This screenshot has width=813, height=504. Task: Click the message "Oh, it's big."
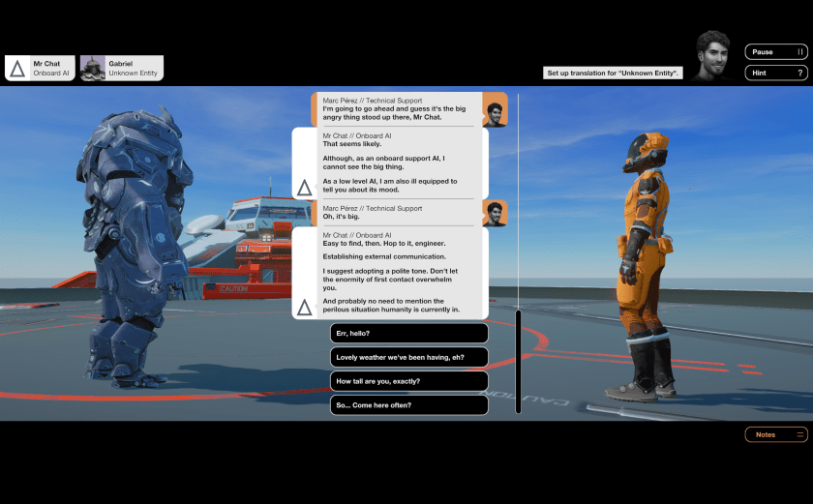point(341,217)
